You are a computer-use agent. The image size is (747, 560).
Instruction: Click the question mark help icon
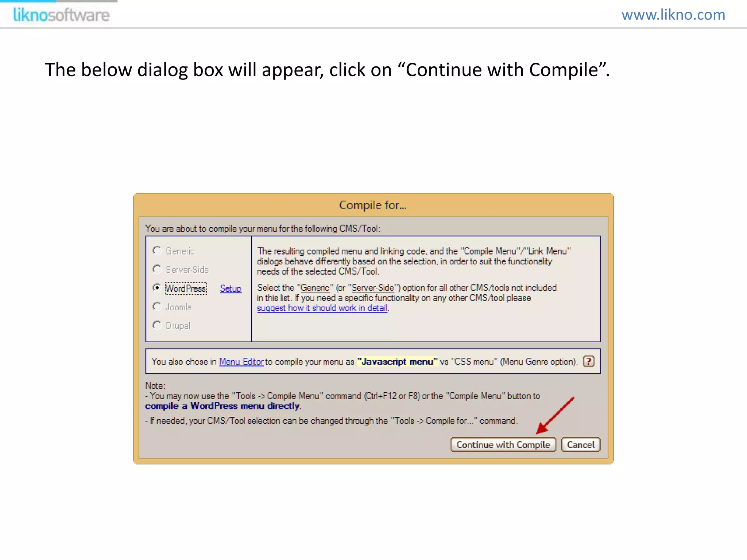click(x=588, y=361)
